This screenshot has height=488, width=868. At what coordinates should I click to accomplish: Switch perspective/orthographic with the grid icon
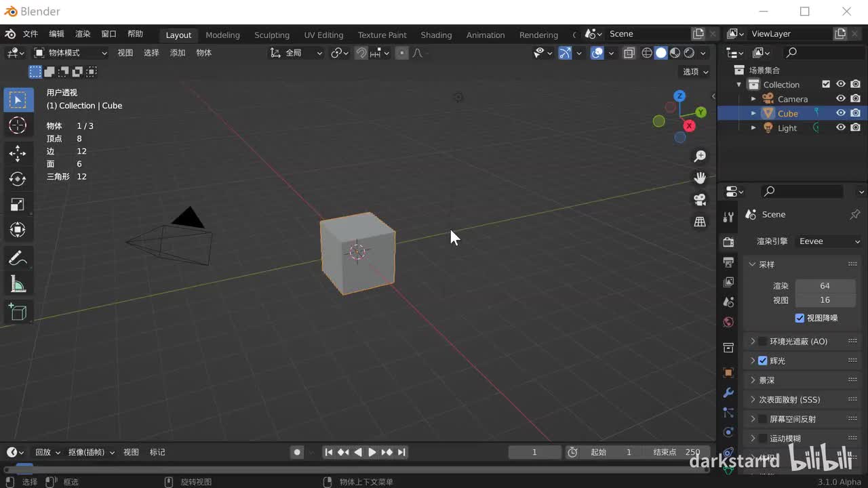(x=700, y=222)
